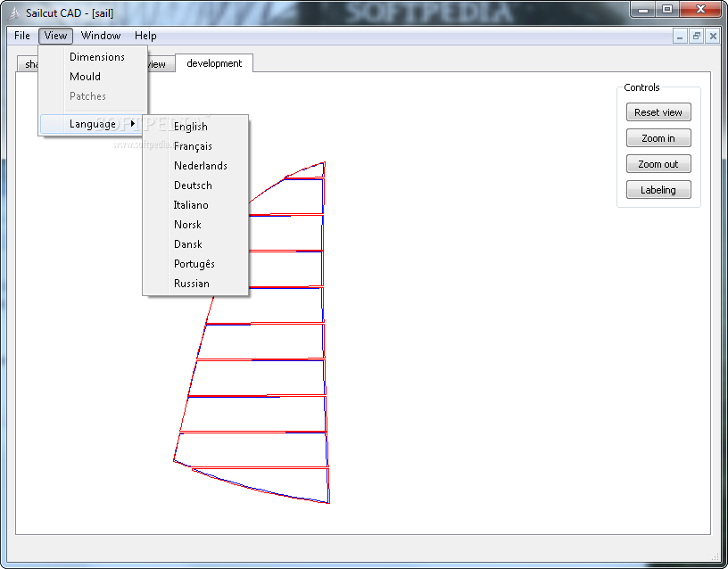Open the Window menu
This screenshot has height=569, width=728.
pyautogui.click(x=101, y=36)
